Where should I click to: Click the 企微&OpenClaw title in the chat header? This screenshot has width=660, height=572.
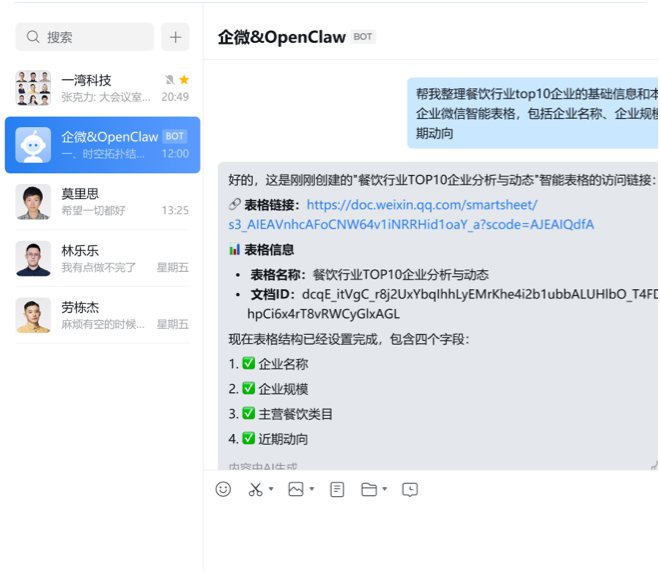[282, 37]
